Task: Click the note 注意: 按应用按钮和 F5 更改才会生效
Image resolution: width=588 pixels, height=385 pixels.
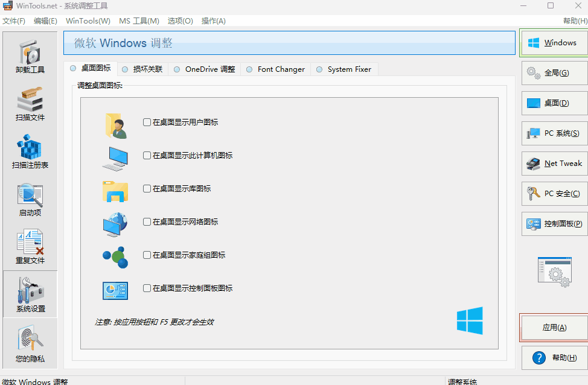Action: coord(154,322)
